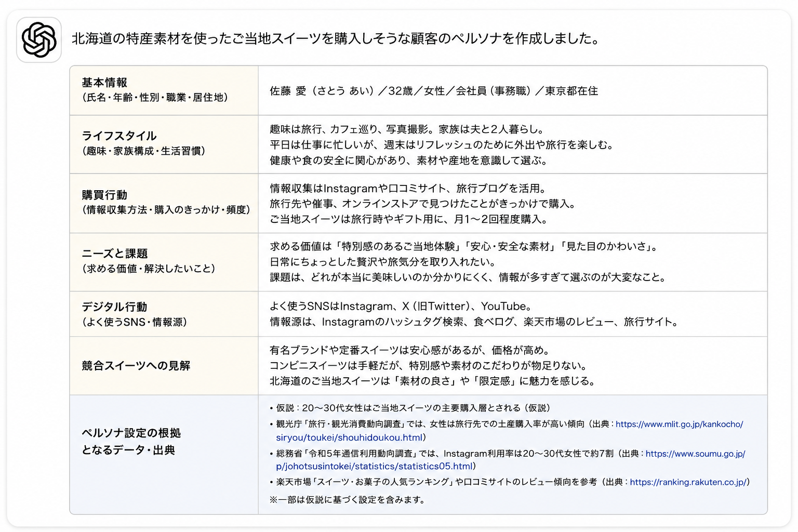Viewport: 798px width, 532px height.
Task: Select the line コンビニスイーツは手軽だが
Action: (x=429, y=366)
